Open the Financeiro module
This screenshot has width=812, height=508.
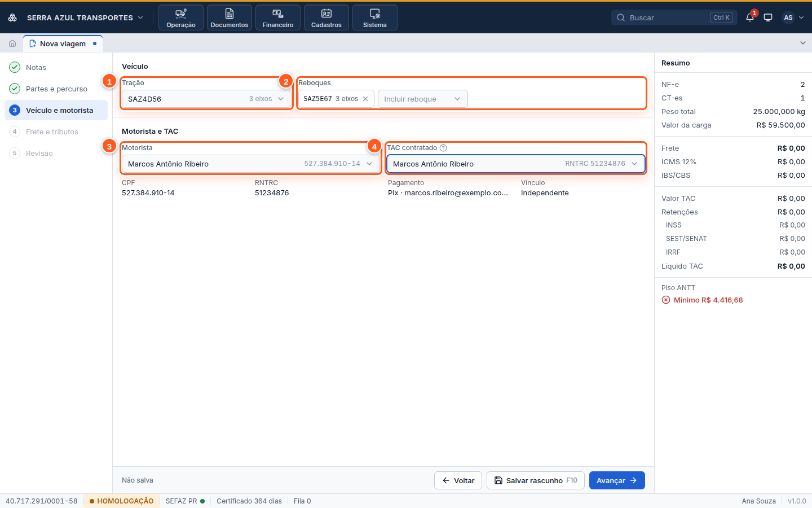(x=278, y=17)
